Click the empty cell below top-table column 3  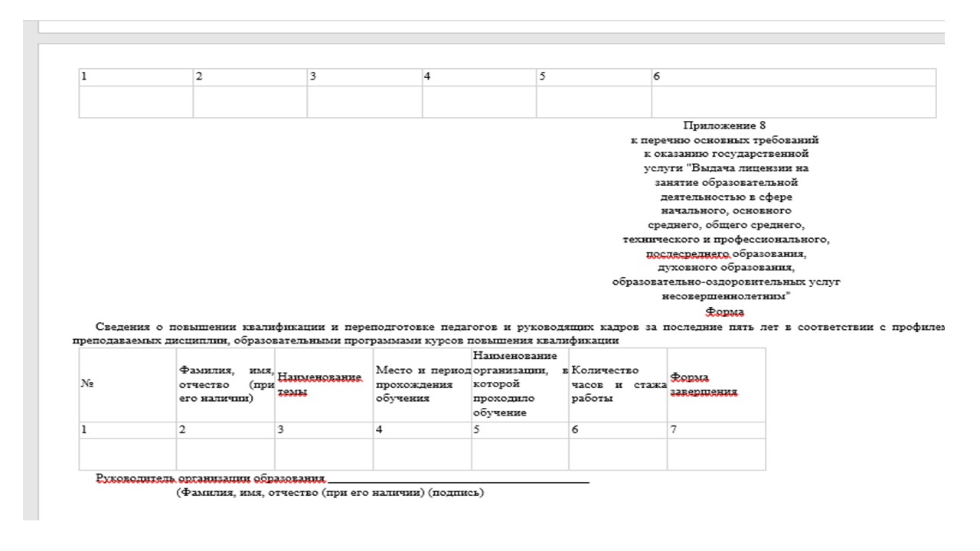coord(364,102)
